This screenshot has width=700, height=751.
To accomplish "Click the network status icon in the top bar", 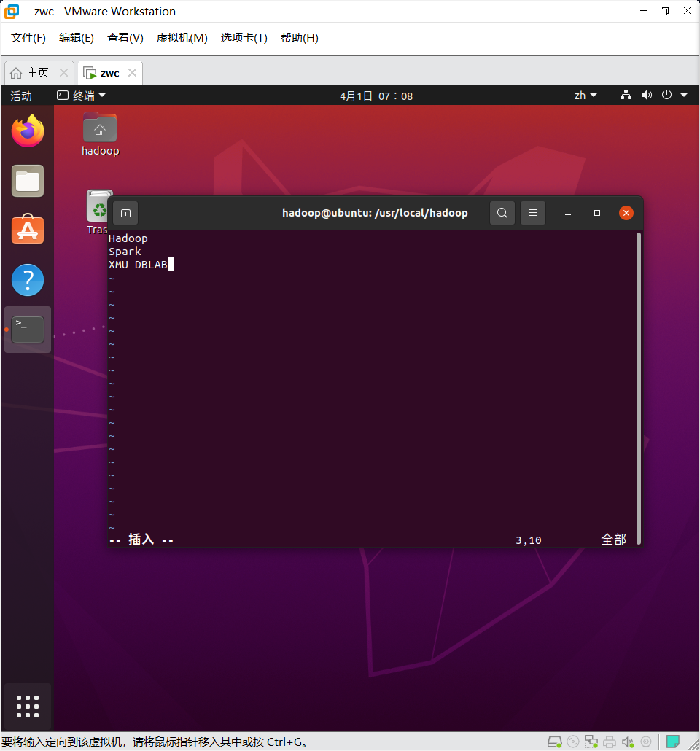I will pyautogui.click(x=626, y=95).
